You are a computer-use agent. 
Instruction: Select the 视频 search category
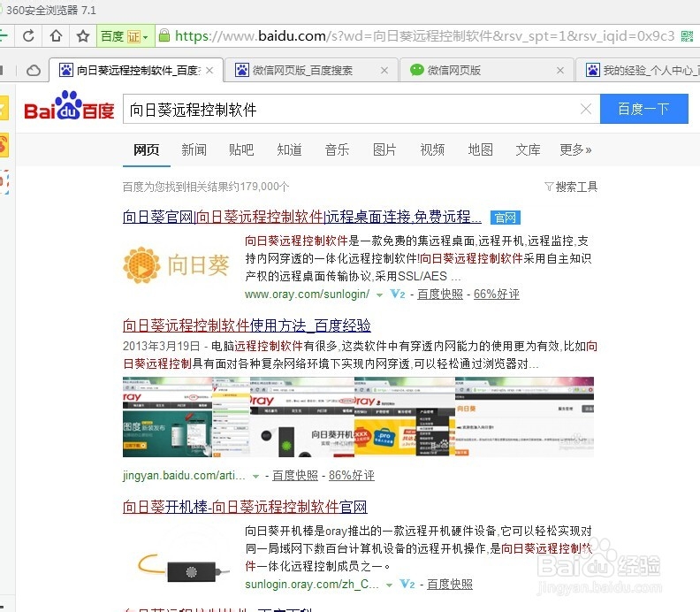click(x=432, y=149)
